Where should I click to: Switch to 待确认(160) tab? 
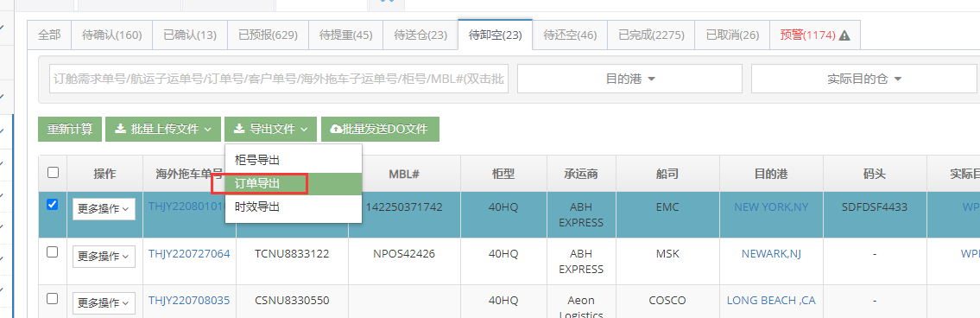(112, 35)
